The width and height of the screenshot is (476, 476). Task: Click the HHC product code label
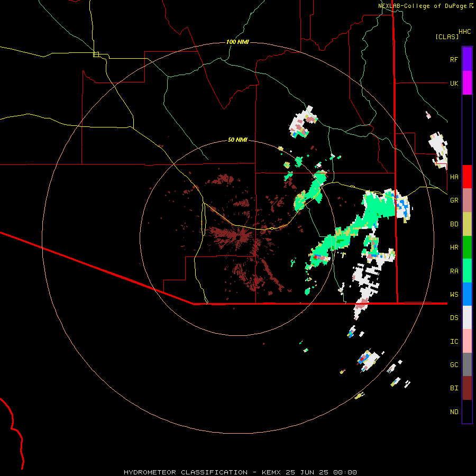[464, 31]
